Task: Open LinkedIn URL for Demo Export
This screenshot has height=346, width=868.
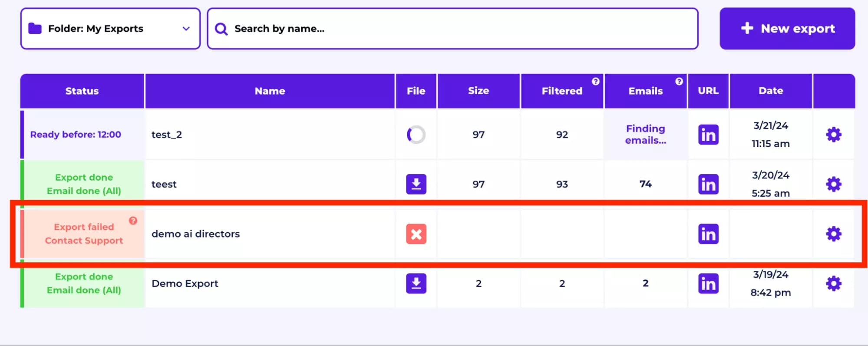Action: 708,283
